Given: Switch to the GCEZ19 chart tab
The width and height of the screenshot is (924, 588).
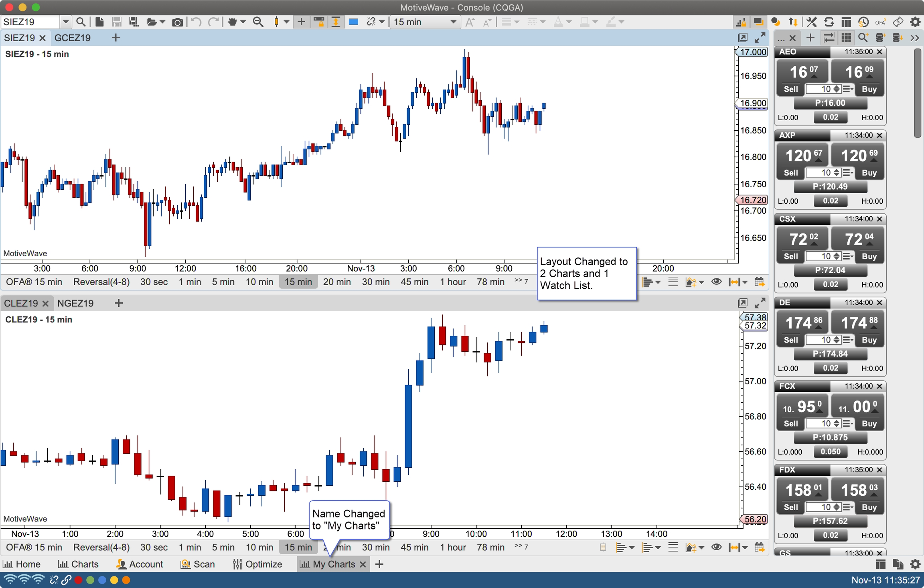Looking at the screenshot, I should [x=73, y=38].
